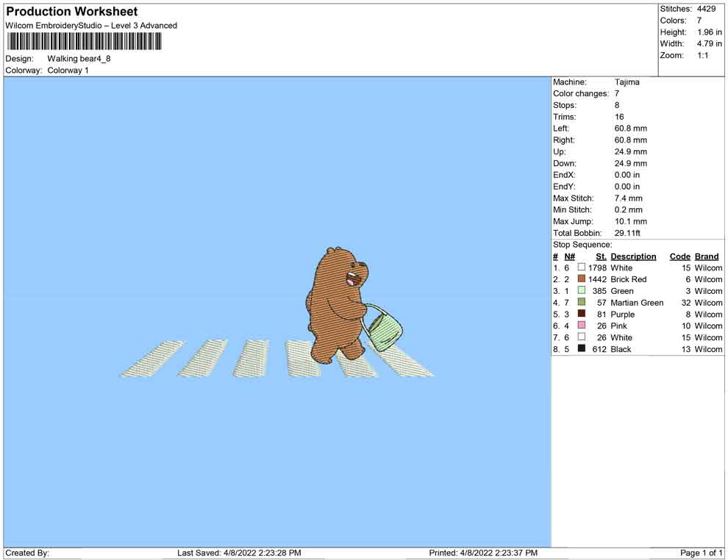Click the Production Worksheet title
This screenshot has height=560, width=728.
(72, 12)
